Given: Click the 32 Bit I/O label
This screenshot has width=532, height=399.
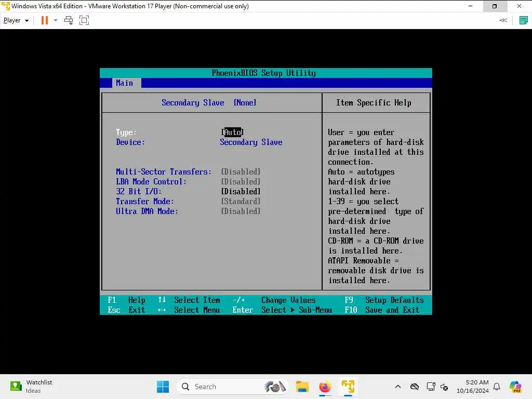Looking at the screenshot, I should (x=138, y=191).
